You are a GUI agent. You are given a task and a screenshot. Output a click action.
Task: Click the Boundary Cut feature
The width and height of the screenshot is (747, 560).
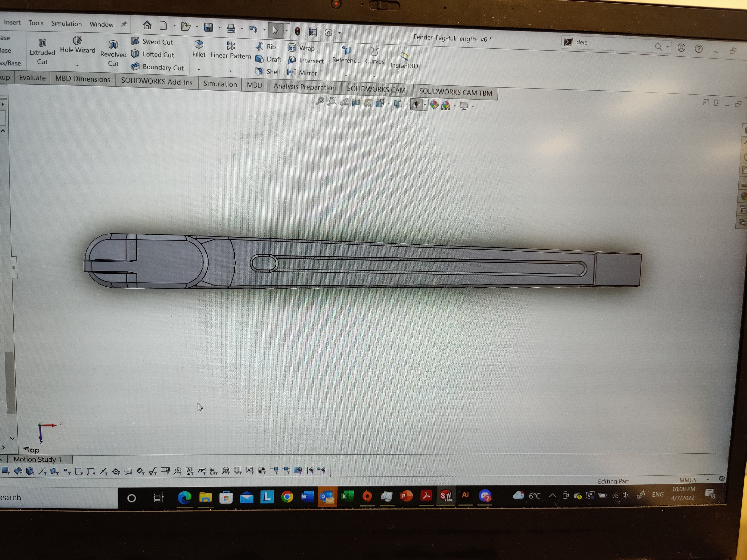[157, 67]
